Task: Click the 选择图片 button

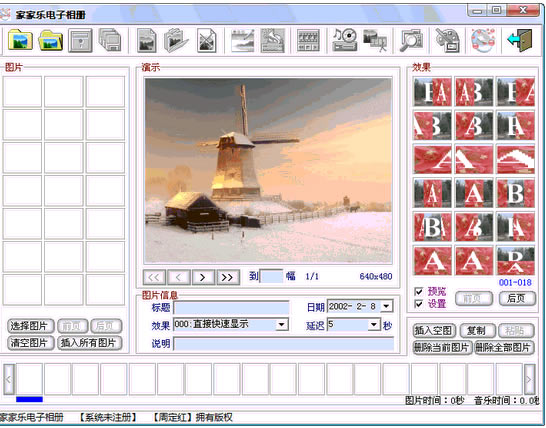Action: [x=30, y=326]
